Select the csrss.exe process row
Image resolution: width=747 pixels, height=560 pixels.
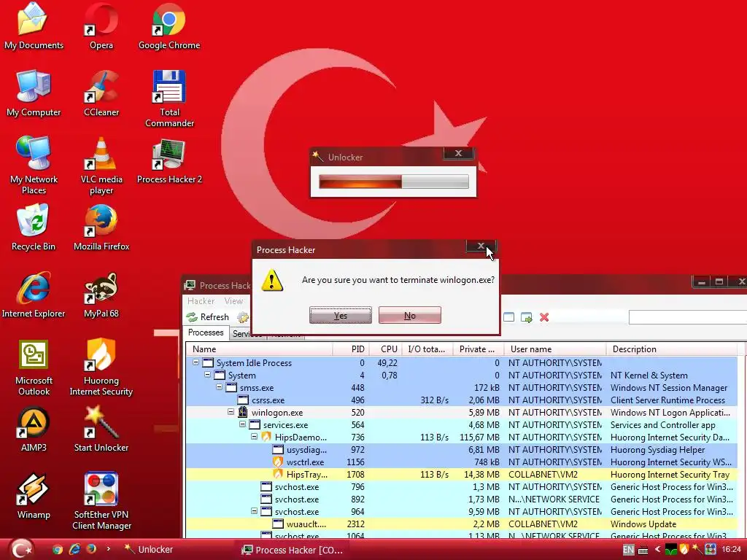pos(461,400)
